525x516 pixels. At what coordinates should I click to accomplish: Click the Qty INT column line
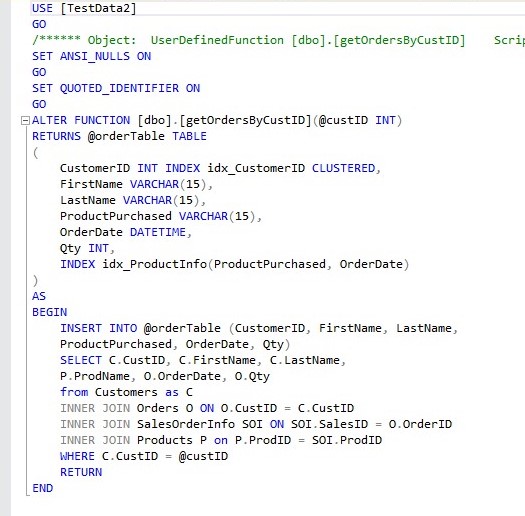point(87,248)
